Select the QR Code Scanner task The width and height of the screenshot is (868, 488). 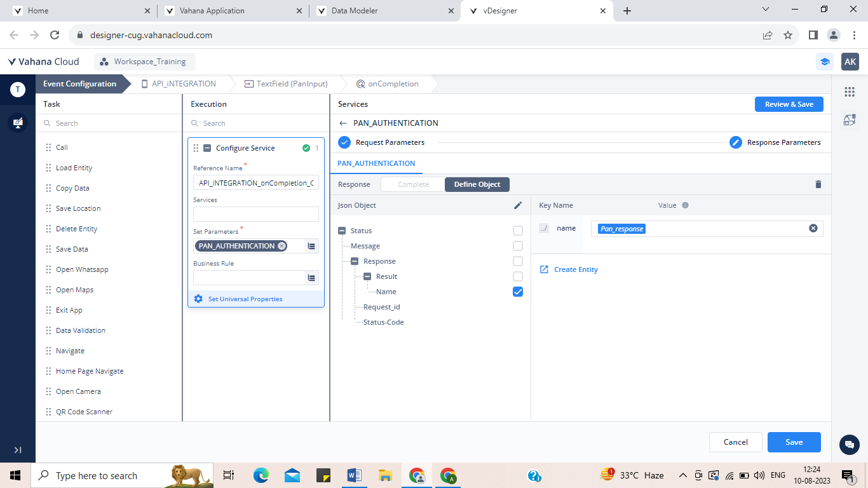84,412
